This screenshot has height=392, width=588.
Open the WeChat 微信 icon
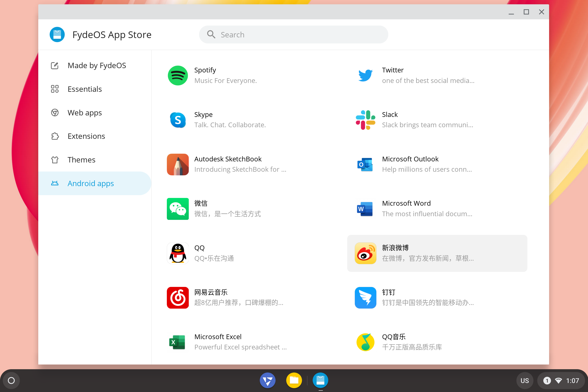178,209
